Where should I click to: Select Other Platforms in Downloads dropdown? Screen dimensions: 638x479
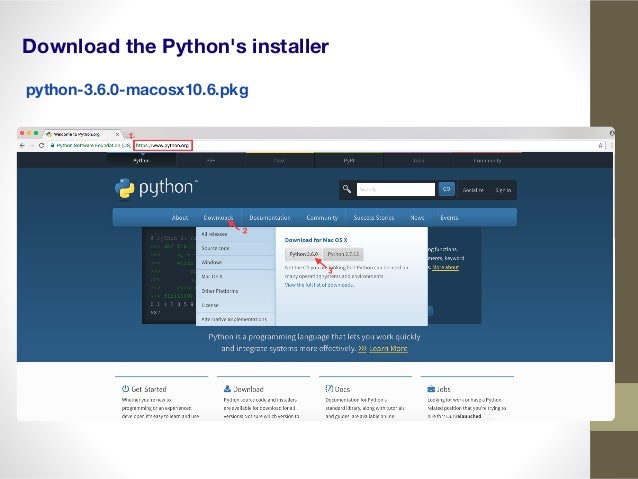(236, 291)
